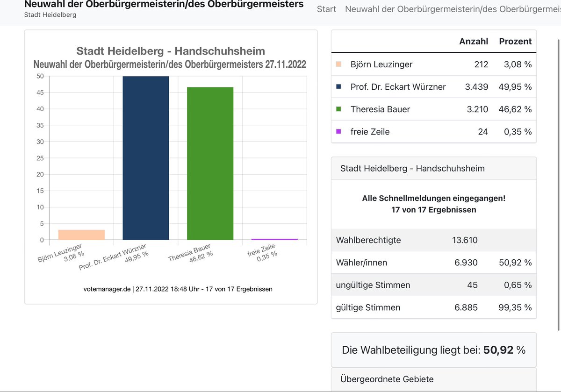
Task: Go to the Start breadcrumb item
Action: click(x=326, y=9)
